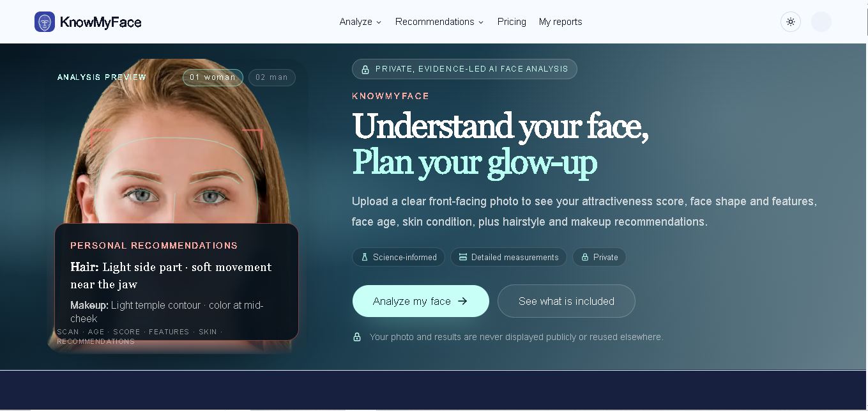Click the lock icon in the Private AI badge
The width and height of the screenshot is (868, 411).
365,69
